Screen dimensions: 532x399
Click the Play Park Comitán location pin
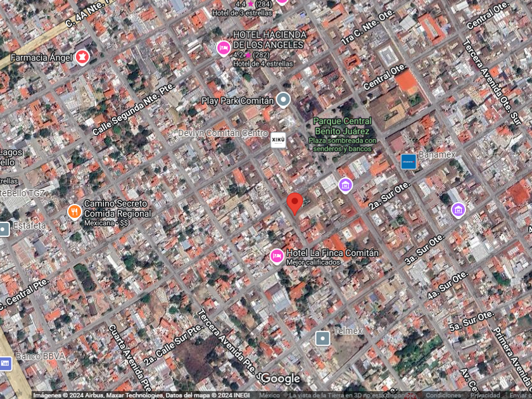(283, 100)
